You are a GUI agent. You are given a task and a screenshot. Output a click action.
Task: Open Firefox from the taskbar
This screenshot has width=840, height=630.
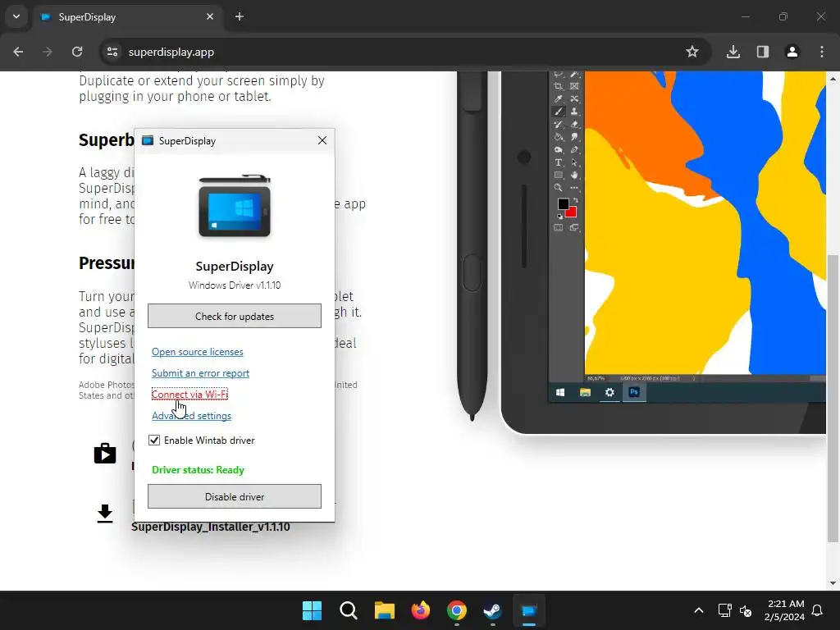pos(421,610)
